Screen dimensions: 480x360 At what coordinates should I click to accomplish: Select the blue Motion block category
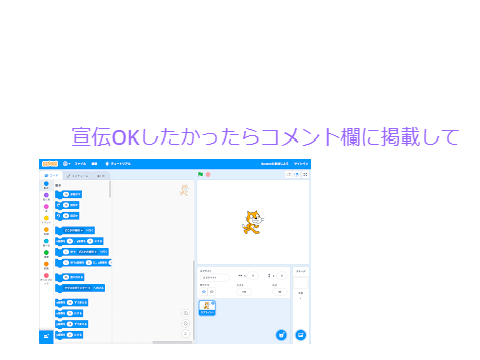(46, 185)
